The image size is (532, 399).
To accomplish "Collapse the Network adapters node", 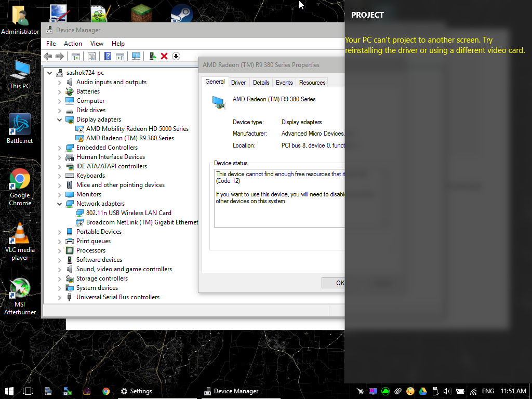I will (60, 204).
